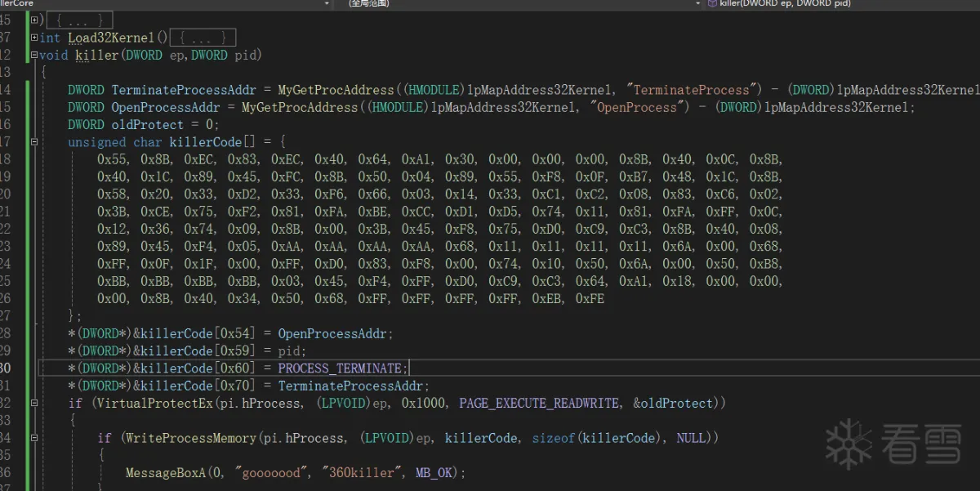This screenshot has width=980, height=491.
Task: Click the PAGE_EXECUTE_READWRITE constant
Action: pyautogui.click(x=540, y=403)
